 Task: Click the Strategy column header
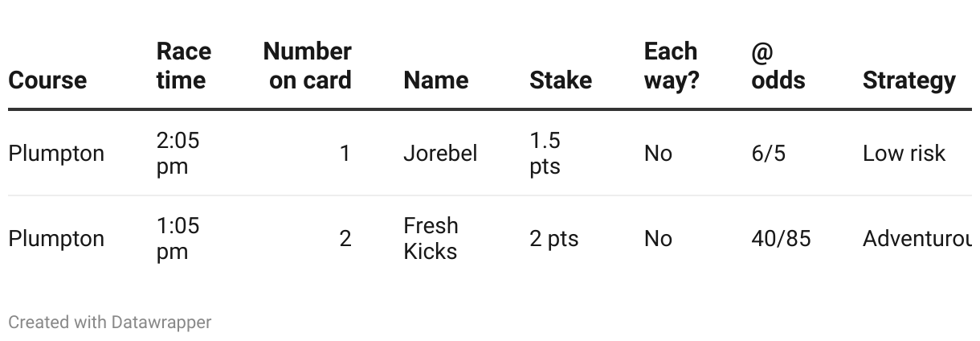click(x=909, y=80)
